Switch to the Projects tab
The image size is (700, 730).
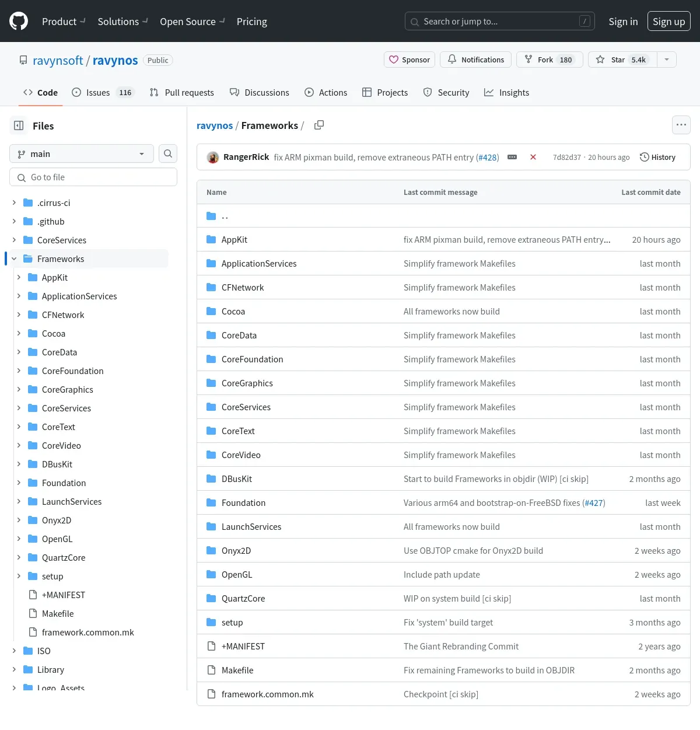tap(385, 92)
